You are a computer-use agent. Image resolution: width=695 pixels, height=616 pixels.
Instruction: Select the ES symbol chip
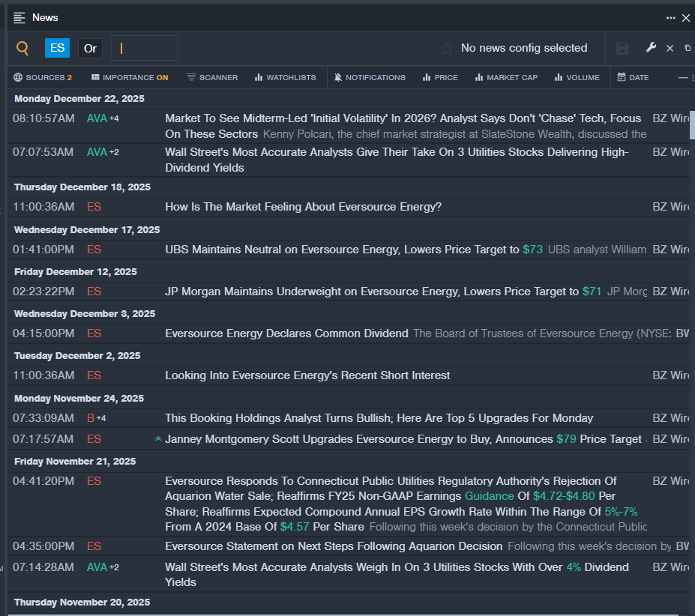(x=57, y=47)
